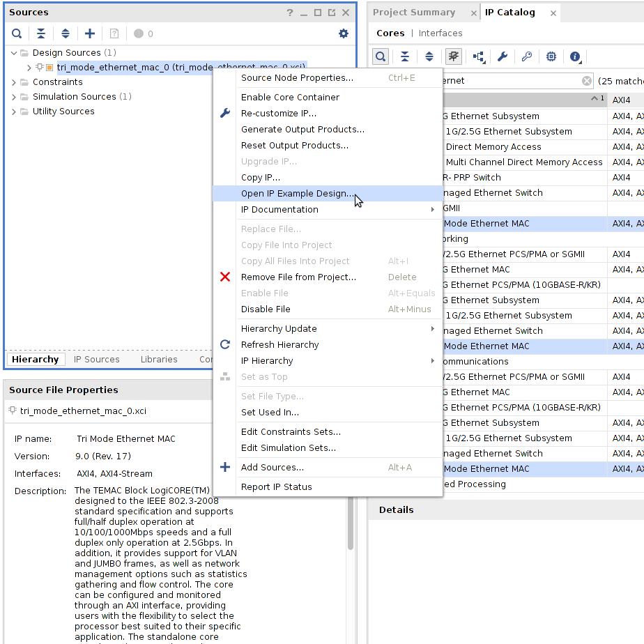Select Generate Output Products
The image size is (644, 644).
pyautogui.click(x=328, y=130)
